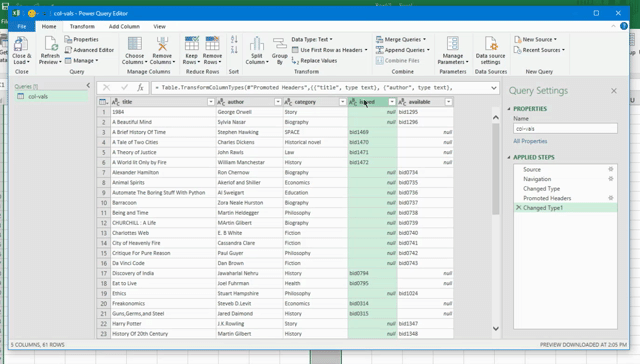
Task: Select the col-vals query
Action: coord(51,96)
